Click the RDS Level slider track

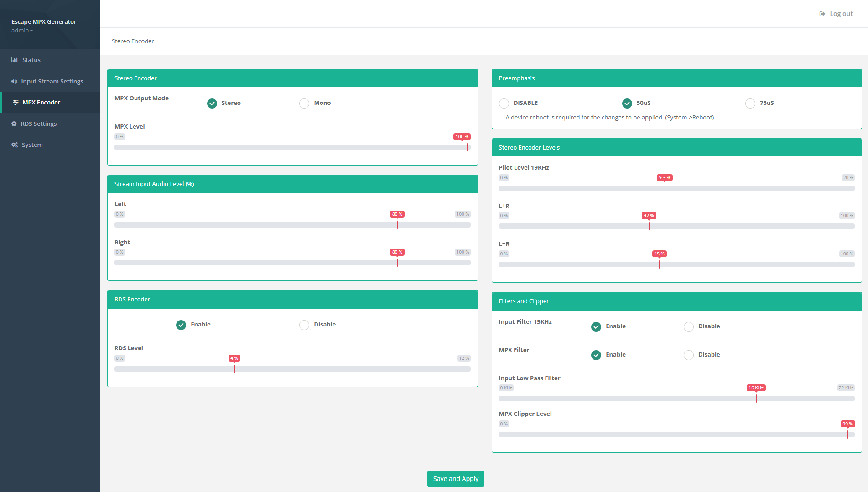319,369
